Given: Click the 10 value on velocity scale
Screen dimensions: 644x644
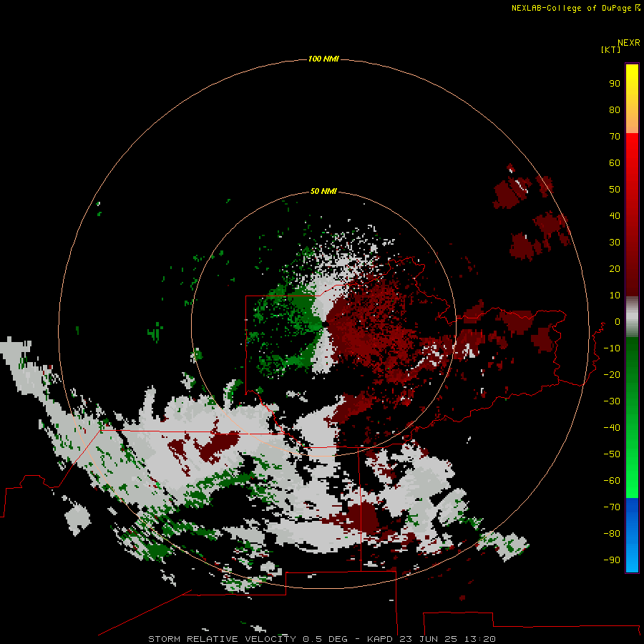Looking at the screenshot, I should pos(615,296).
